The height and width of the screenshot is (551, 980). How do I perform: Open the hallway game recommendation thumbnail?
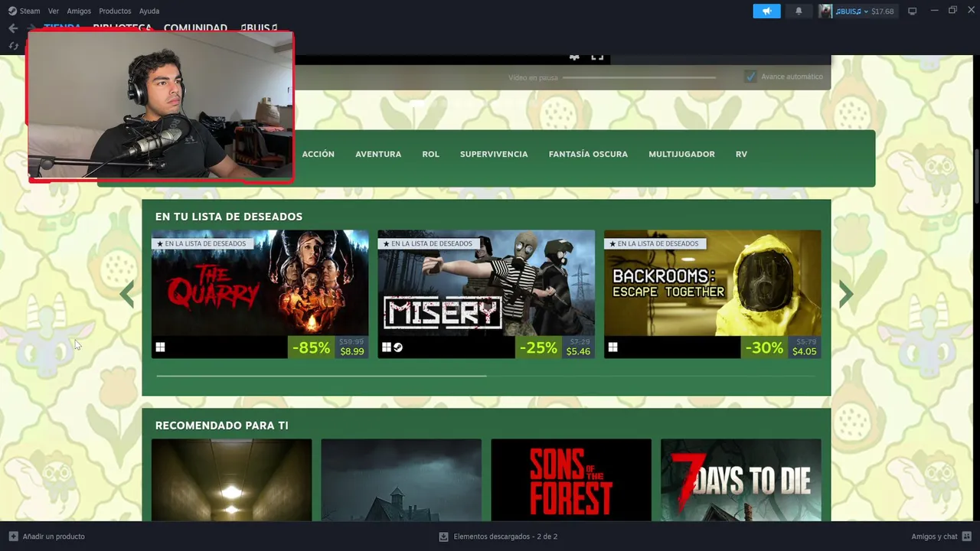(x=231, y=480)
